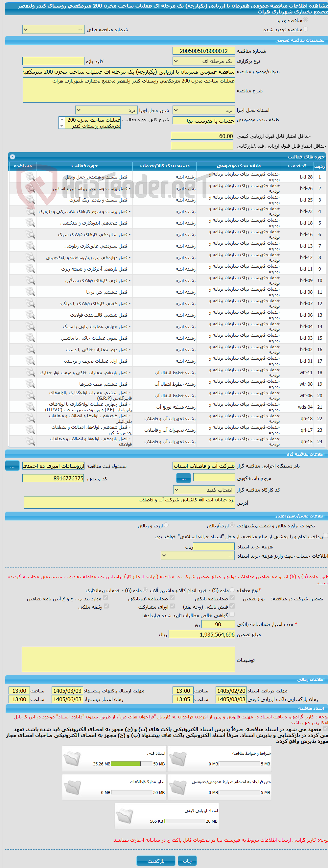
Task: View details icon for row bld-13
Action: click(x=30, y=246)
